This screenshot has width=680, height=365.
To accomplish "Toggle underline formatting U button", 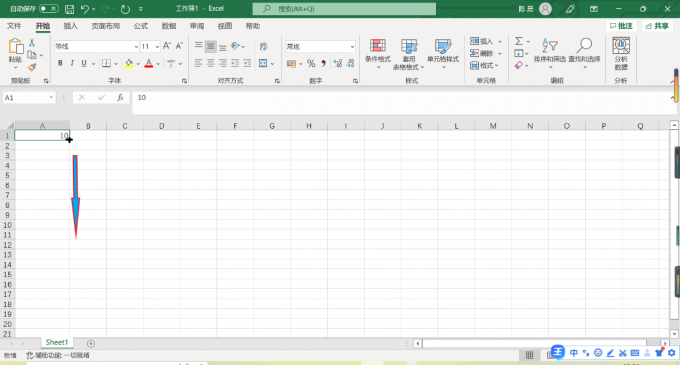I will [84, 63].
